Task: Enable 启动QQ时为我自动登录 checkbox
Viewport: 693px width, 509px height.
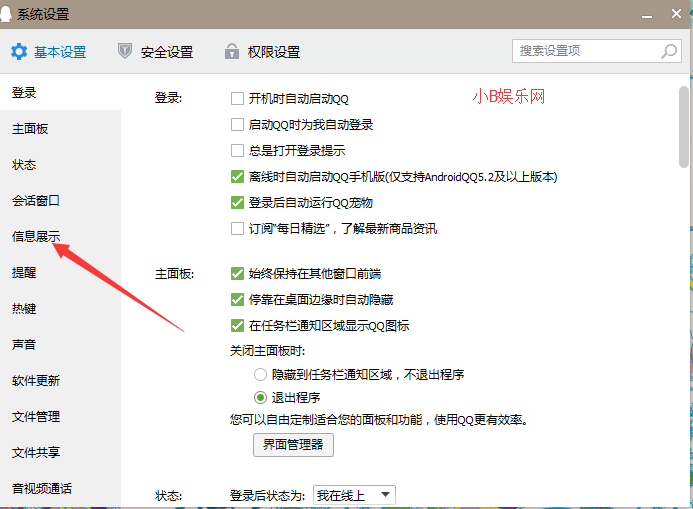Action: (x=237, y=125)
